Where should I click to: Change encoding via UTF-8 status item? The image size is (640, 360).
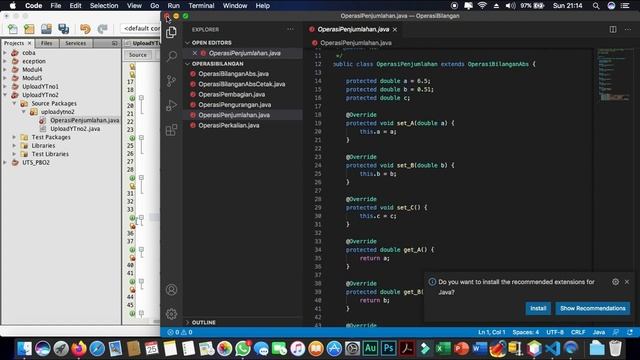[x=555, y=332]
